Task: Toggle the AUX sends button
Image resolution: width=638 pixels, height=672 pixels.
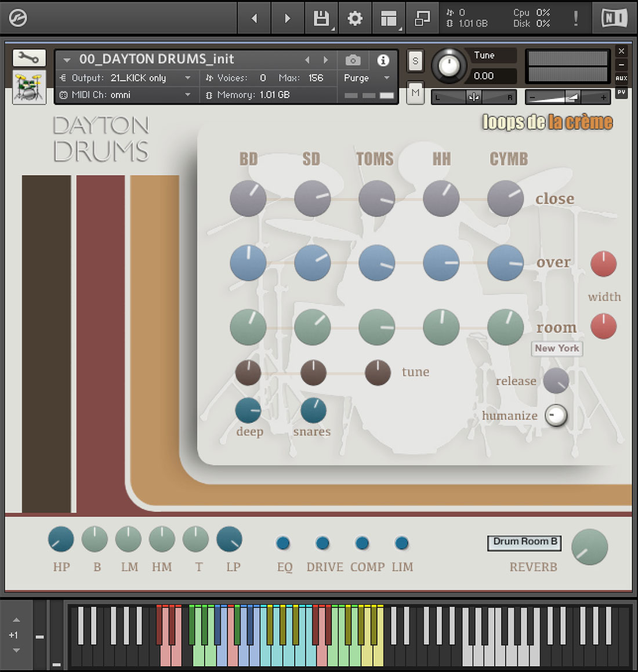Action: [x=621, y=78]
